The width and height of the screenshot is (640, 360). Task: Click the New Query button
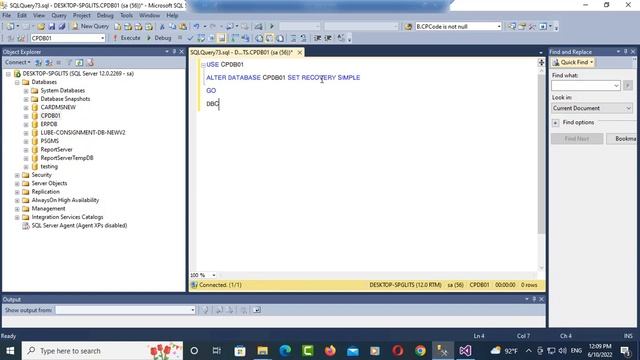pos(90,26)
